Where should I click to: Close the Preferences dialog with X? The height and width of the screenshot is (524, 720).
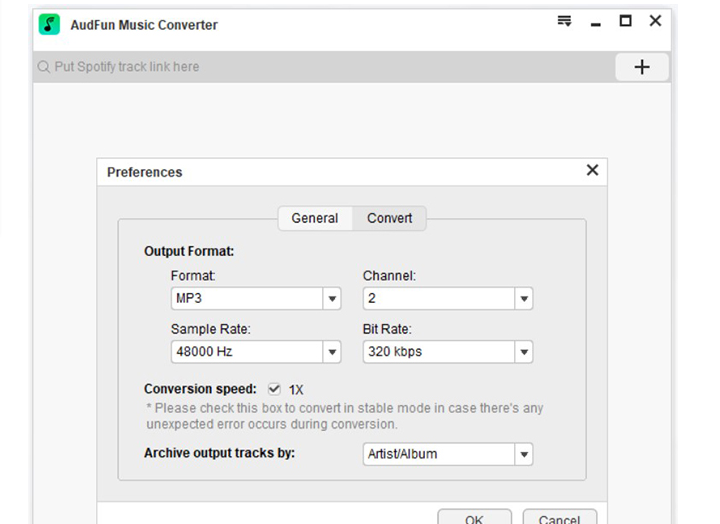(x=592, y=170)
